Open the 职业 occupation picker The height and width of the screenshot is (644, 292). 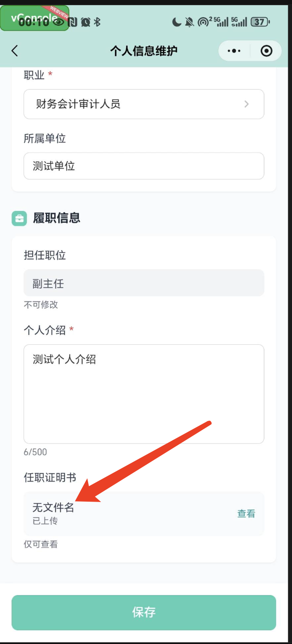tap(143, 104)
